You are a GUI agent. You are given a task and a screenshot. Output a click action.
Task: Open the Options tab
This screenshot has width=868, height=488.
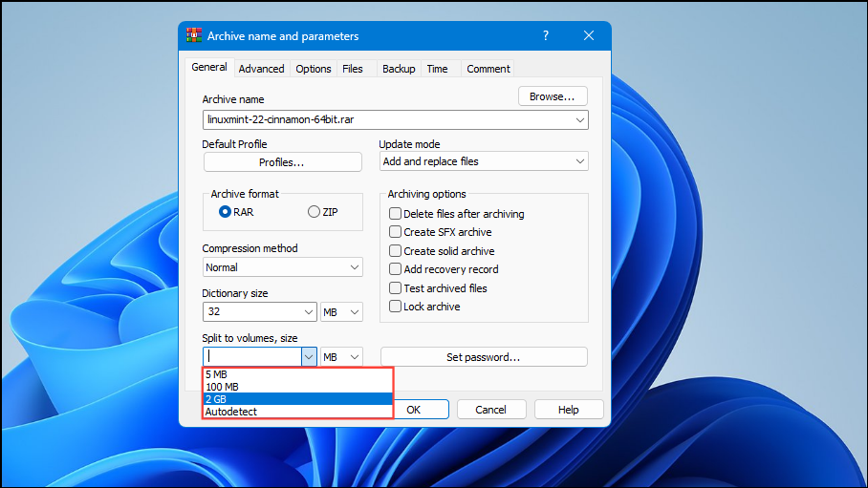click(314, 69)
